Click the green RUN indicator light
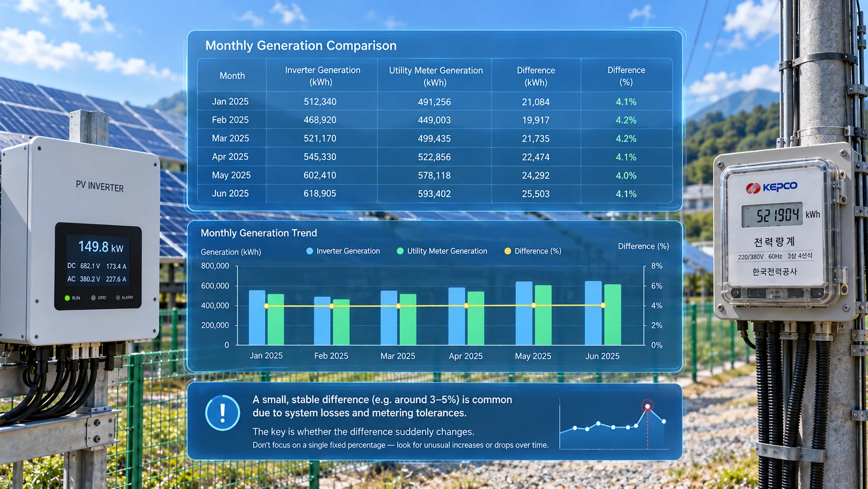This screenshot has width=868, height=489. coord(67,298)
